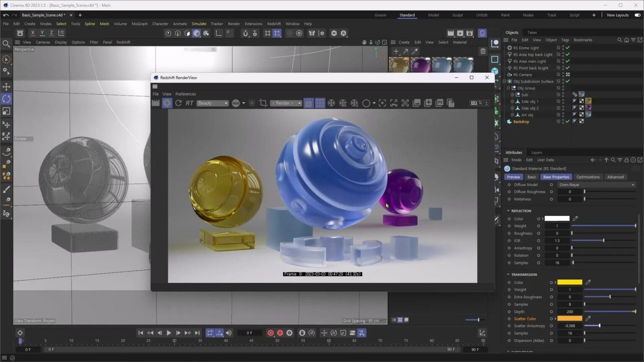This screenshot has width=644, height=362.
Task: Click the keyframe record button in the timeline
Action: pyautogui.click(x=270, y=333)
